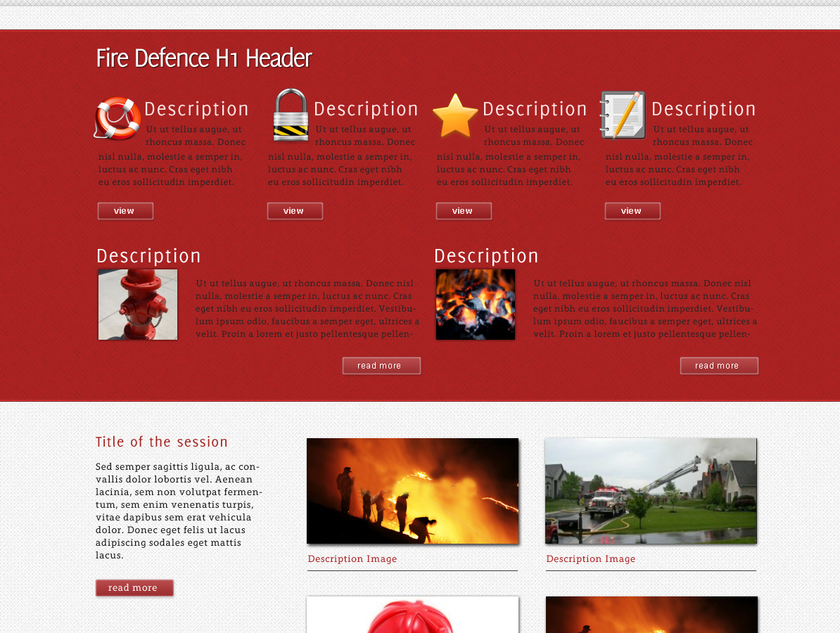This screenshot has width=840, height=633.
Task: Click the notepad with pencil icon
Action: [x=623, y=115]
